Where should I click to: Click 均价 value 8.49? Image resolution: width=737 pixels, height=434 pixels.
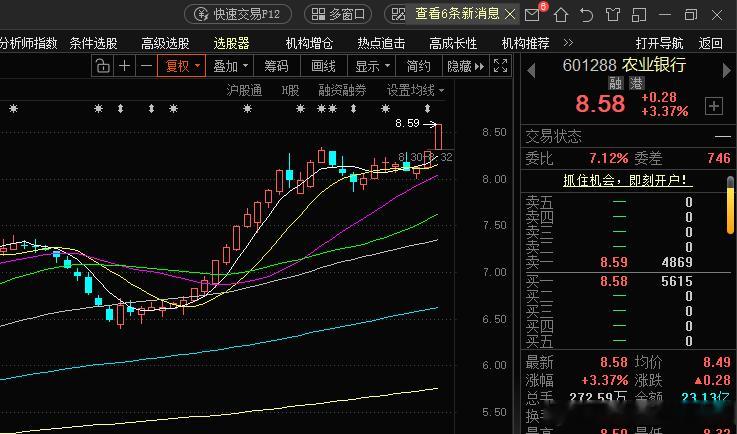717,362
